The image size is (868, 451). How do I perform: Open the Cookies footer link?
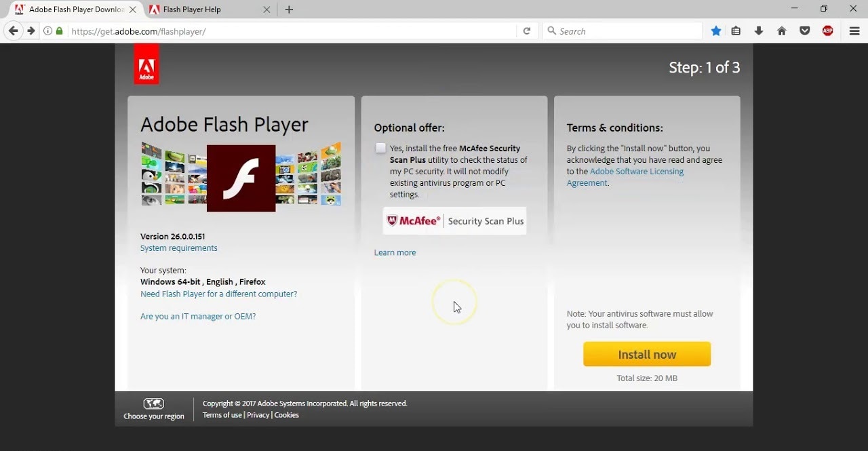286,415
